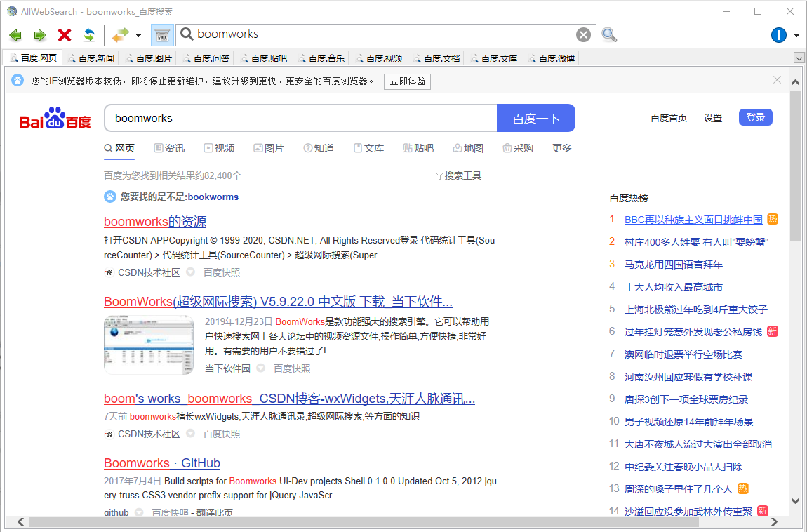Switch to the 百度.问答 tab
Viewport: 807px width, 532px height.
tap(206, 59)
